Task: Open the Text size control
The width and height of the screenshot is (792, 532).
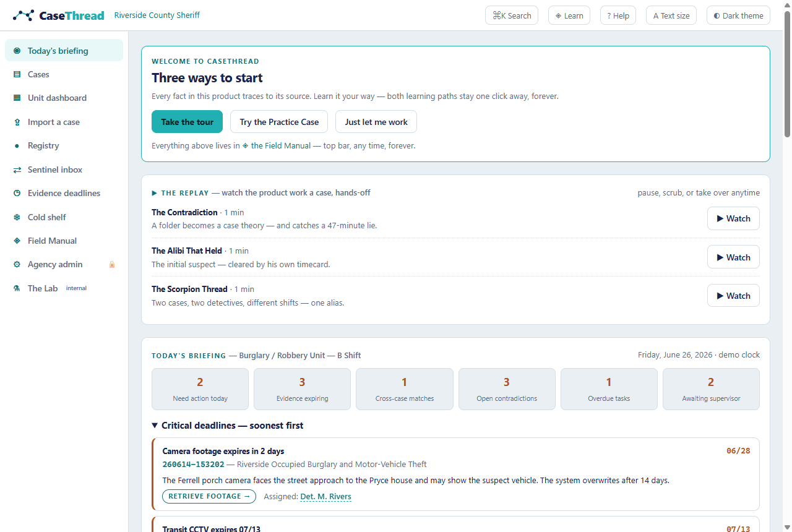Action: coord(671,15)
